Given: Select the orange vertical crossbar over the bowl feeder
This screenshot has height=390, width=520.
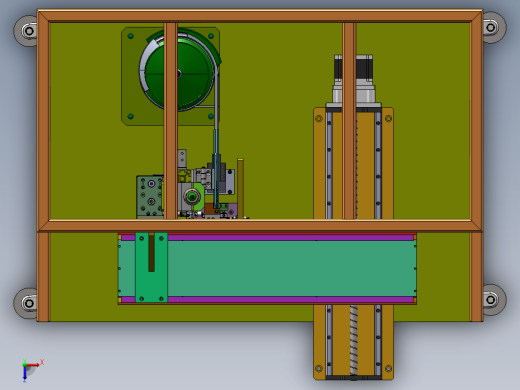Looking at the screenshot, I should (171, 121).
